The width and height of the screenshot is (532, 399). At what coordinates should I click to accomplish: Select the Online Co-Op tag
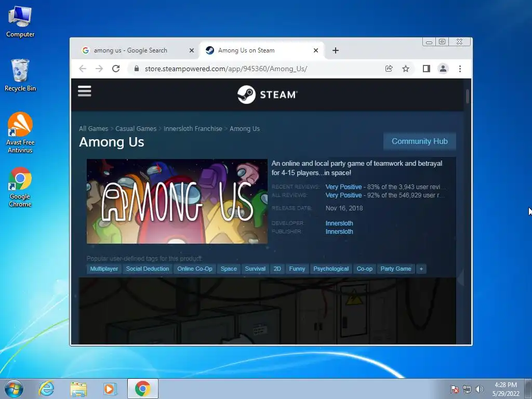point(195,269)
